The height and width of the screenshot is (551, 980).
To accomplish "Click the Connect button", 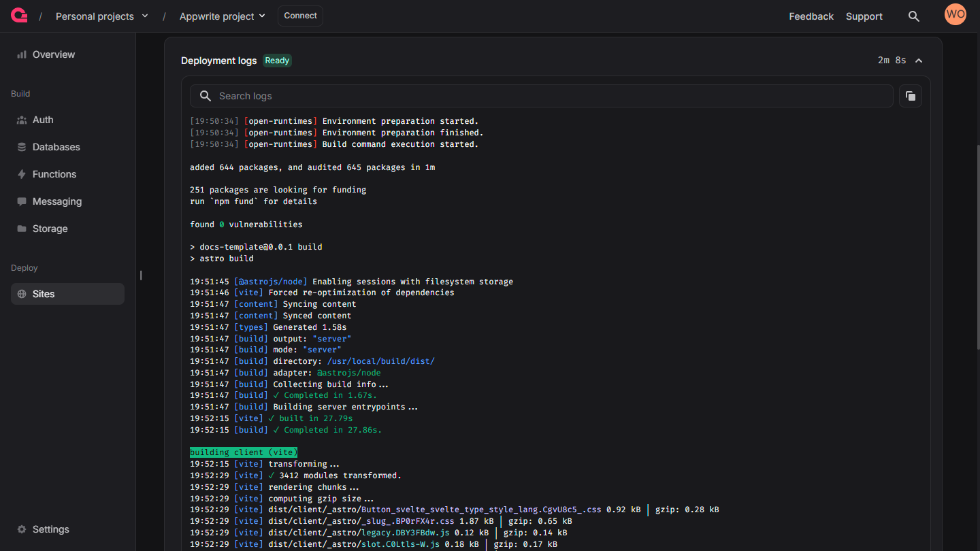I will [300, 16].
